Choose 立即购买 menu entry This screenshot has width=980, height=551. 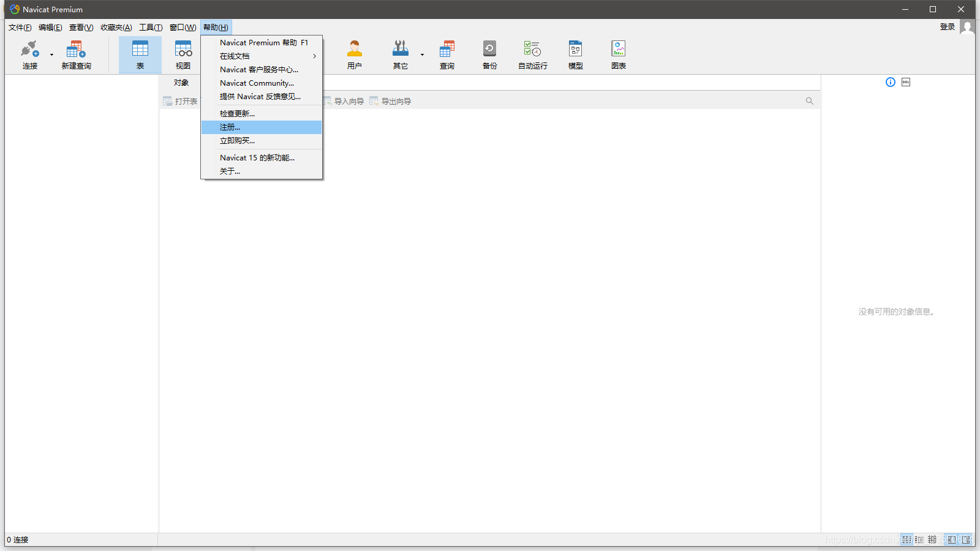(x=262, y=140)
